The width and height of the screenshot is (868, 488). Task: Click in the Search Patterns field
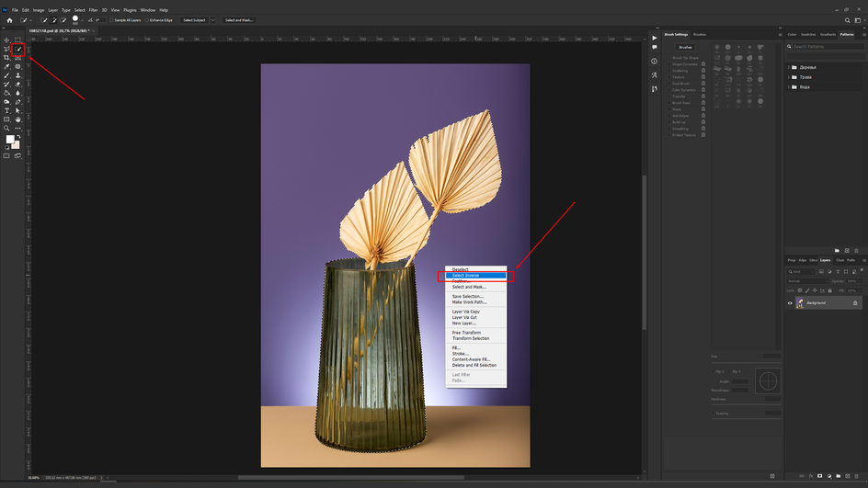(828, 47)
